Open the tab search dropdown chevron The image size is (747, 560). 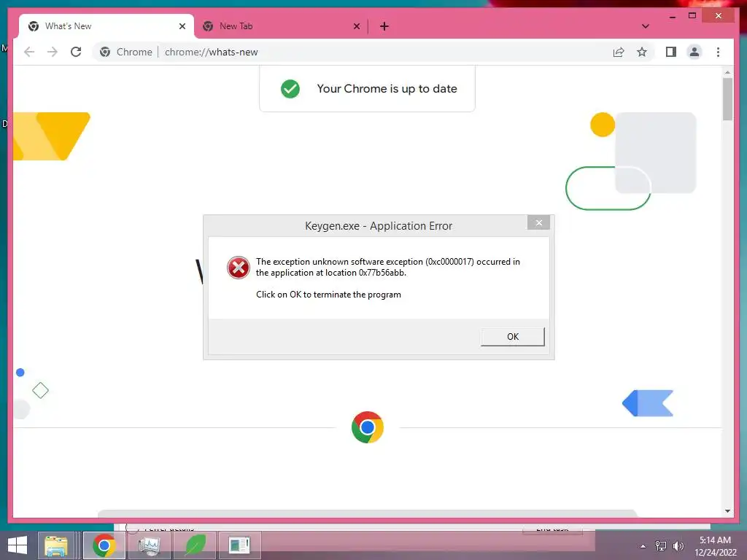click(645, 26)
